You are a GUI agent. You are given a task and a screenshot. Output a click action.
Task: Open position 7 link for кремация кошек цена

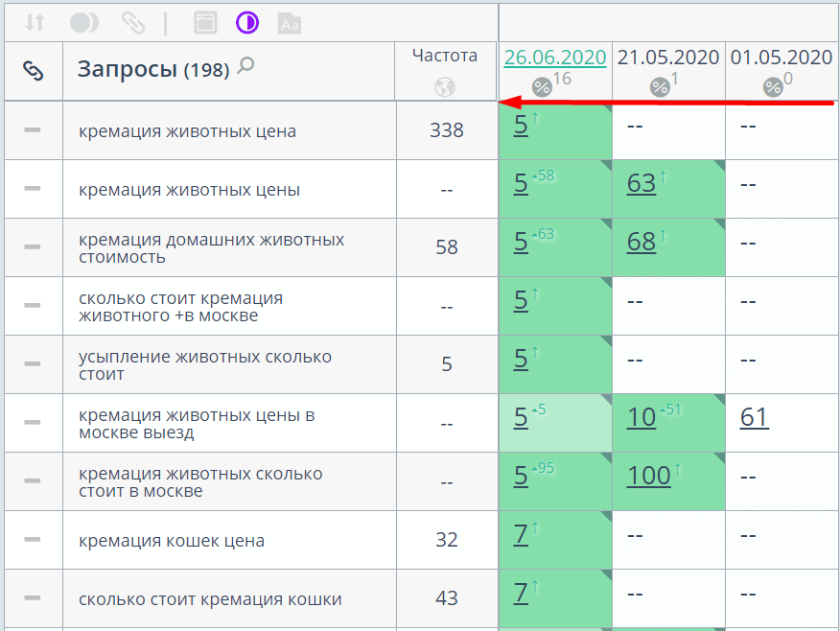click(x=521, y=534)
